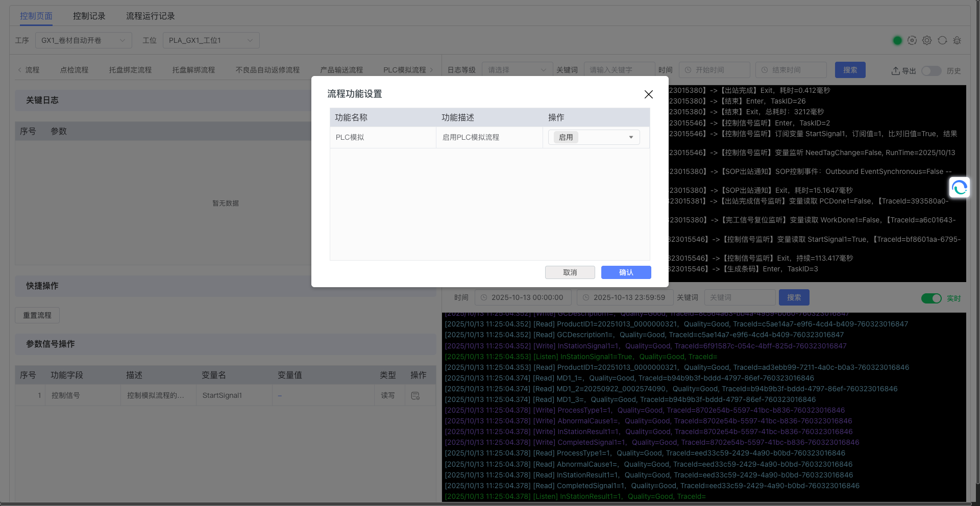Click the bug debug icon
The width and height of the screenshot is (980, 506).
tap(957, 40)
